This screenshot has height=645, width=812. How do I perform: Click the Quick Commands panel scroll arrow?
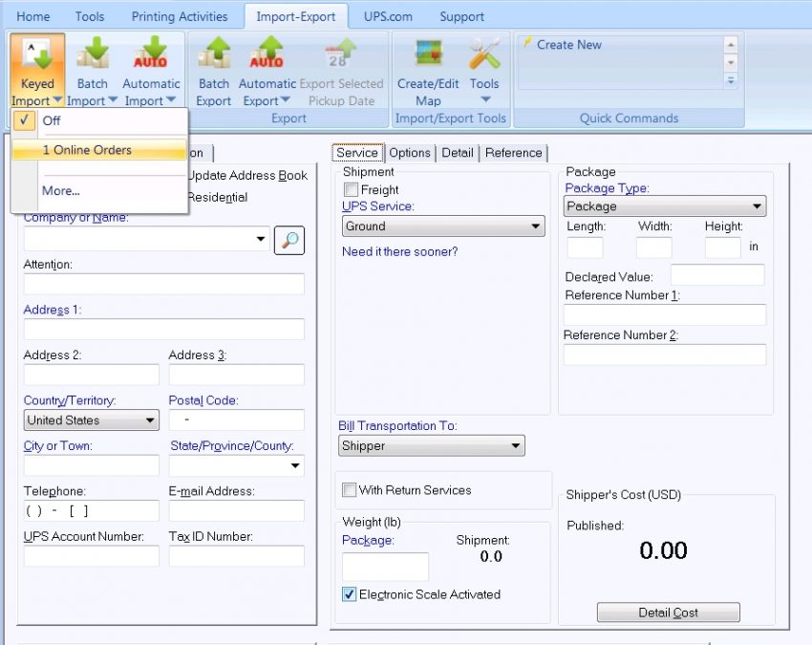[730, 44]
